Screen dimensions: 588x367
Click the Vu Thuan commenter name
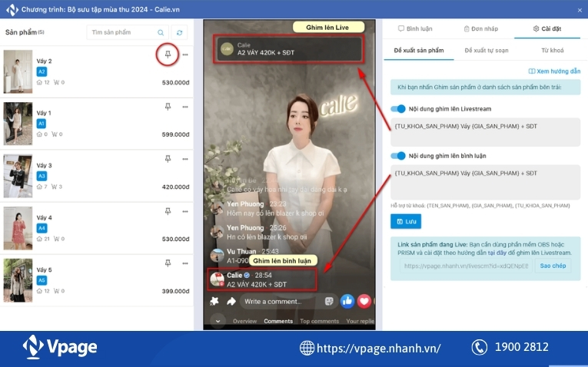tap(241, 251)
